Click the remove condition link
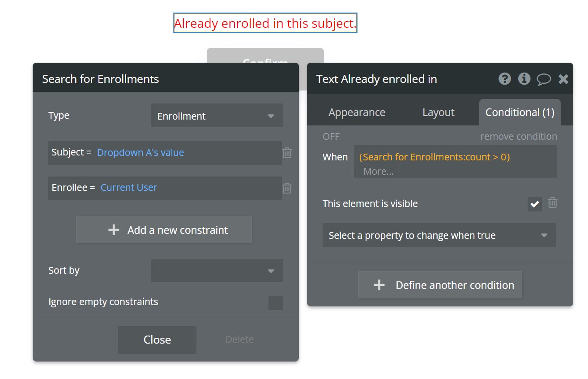588x379 pixels. pos(519,136)
